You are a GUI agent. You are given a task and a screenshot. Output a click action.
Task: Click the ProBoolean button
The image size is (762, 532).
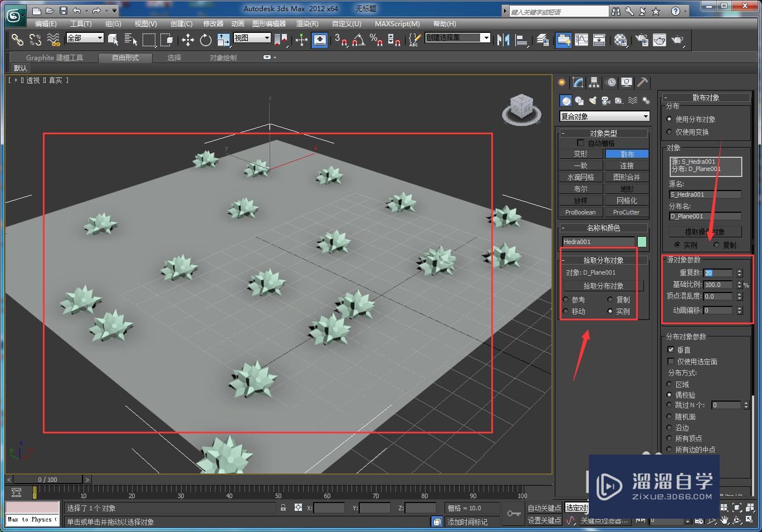coord(580,212)
